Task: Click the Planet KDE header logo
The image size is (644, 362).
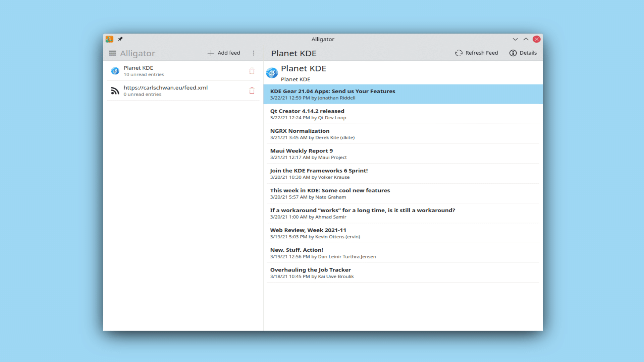Action: coord(272,73)
